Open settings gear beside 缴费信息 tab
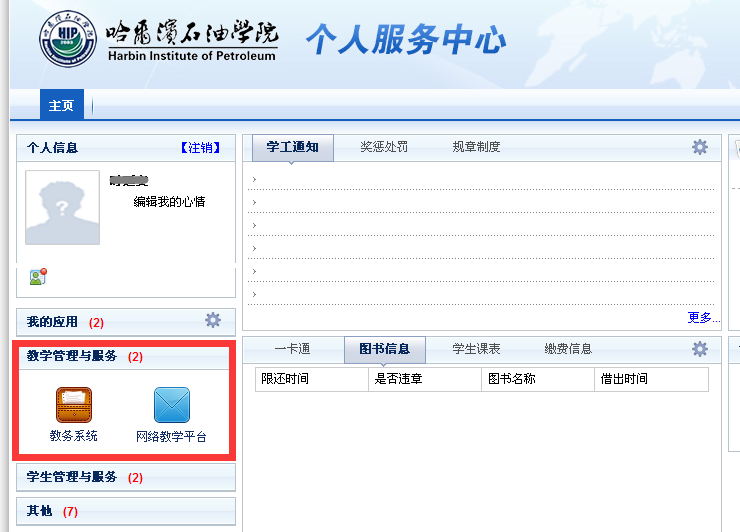This screenshot has height=532, width=740. tap(700, 349)
